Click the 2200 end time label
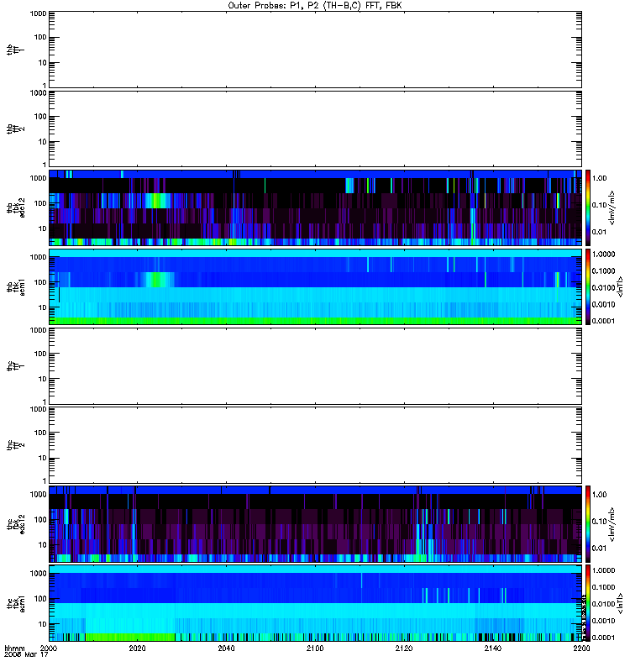This screenshot has width=630, height=672. point(581,648)
